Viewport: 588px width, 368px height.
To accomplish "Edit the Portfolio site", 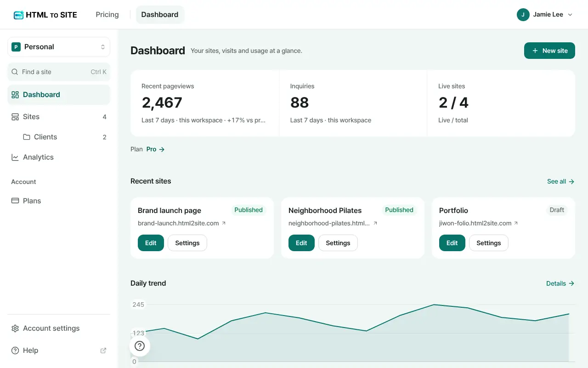I will click(452, 243).
